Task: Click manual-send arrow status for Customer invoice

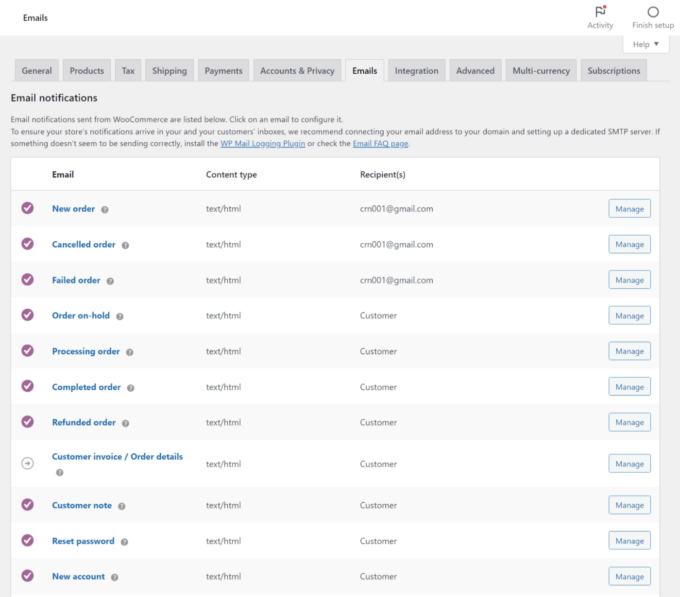Action: click(x=28, y=463)
